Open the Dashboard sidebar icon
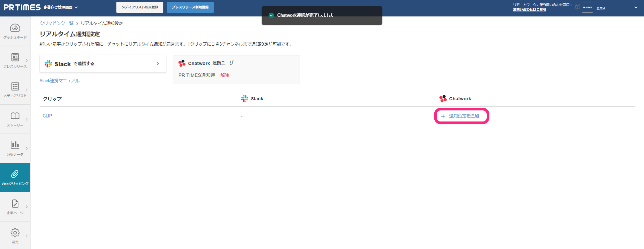Image resolution: width=644 pixels, height=249 pixels. [x=15, y=28]
